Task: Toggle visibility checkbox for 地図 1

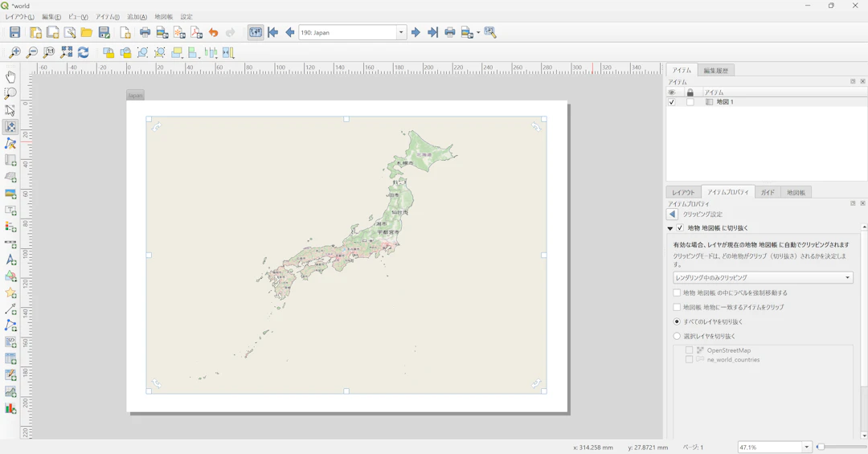Action: tap(672, 102)
